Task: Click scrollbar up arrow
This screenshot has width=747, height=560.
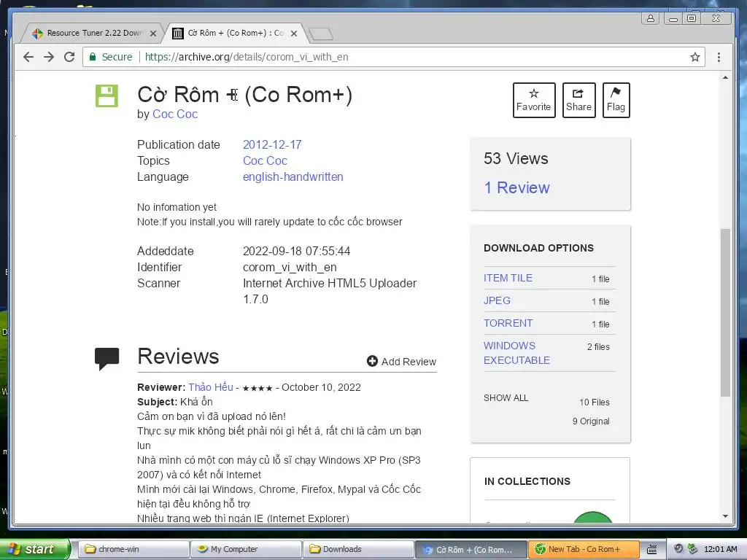Action: click(x=725, y=77)
